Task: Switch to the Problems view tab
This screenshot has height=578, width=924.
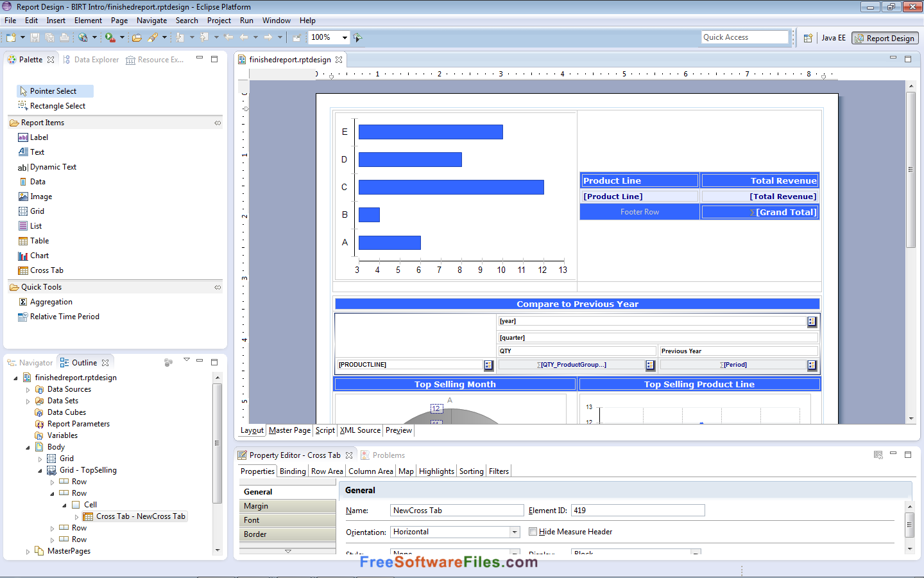Action: coord(383,455)
